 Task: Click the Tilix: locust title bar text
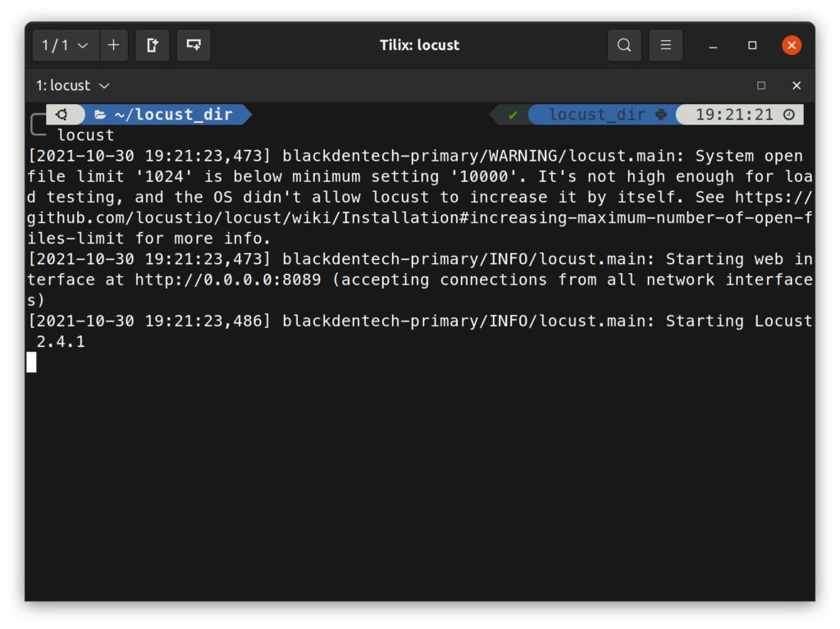[419, 45]
